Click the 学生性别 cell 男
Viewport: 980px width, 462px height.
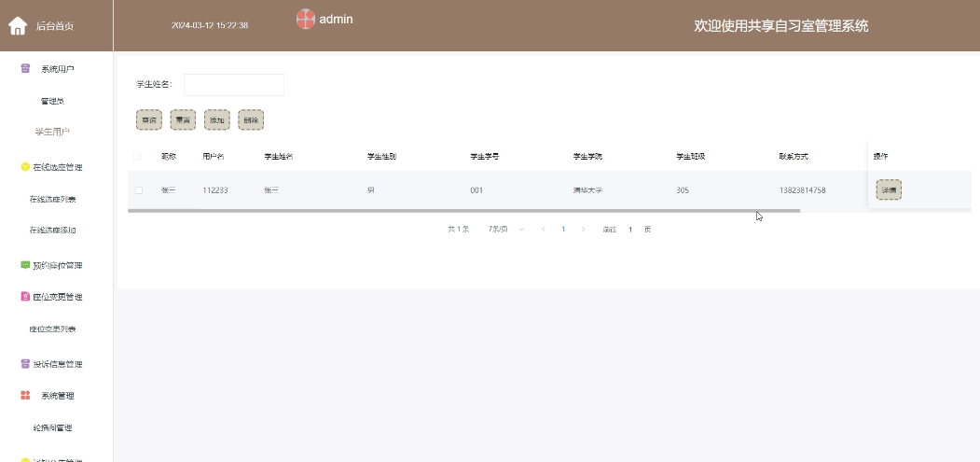click(370, 190)
